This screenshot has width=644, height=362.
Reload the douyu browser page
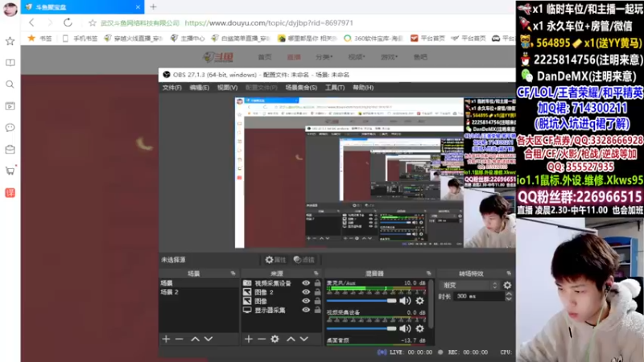(68, 23)
